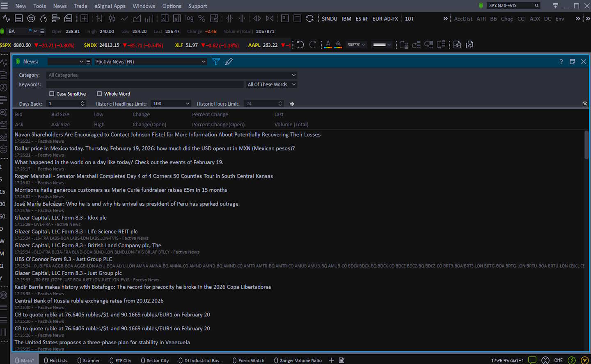Image resolution: width=591 pixels, height=364 pixels.
Task: Click the page document icon beside plus
Action: (341, 360)
